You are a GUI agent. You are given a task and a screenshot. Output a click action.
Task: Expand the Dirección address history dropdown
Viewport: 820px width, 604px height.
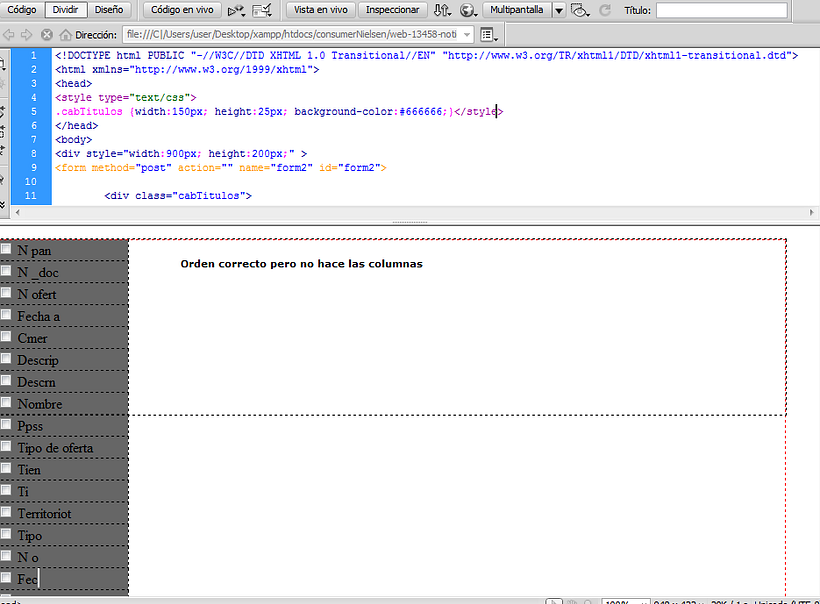pyautogui.click(x=467, y=35)
